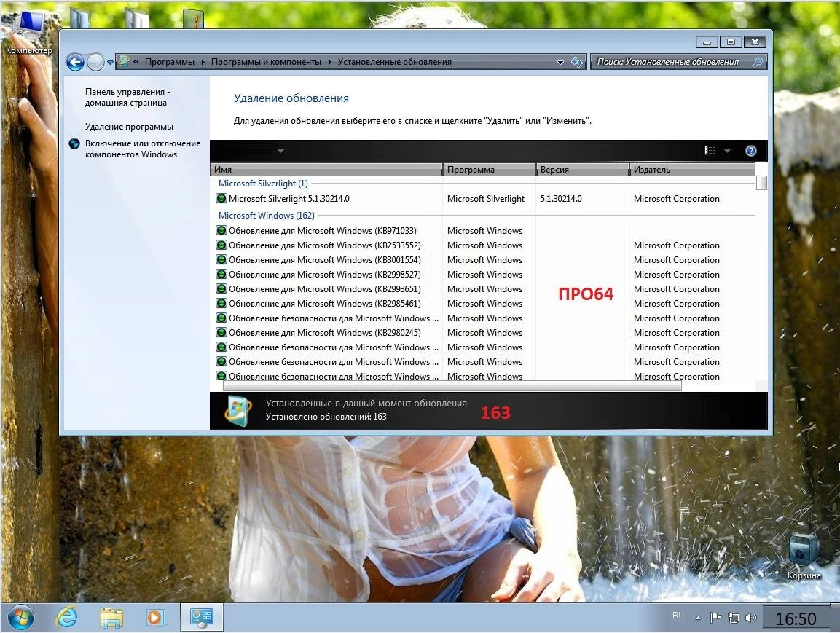Collapse the 'Microsoft Windows (162)' group

266,216
